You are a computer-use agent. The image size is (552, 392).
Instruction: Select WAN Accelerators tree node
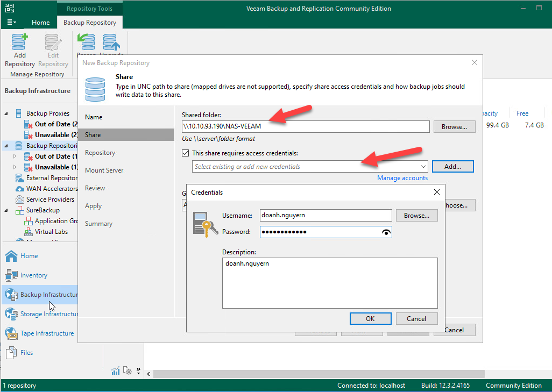(19, 189)
